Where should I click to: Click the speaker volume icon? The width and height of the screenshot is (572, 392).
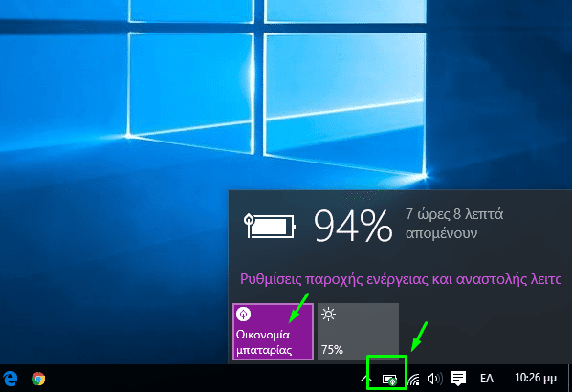tap(434, 379)
